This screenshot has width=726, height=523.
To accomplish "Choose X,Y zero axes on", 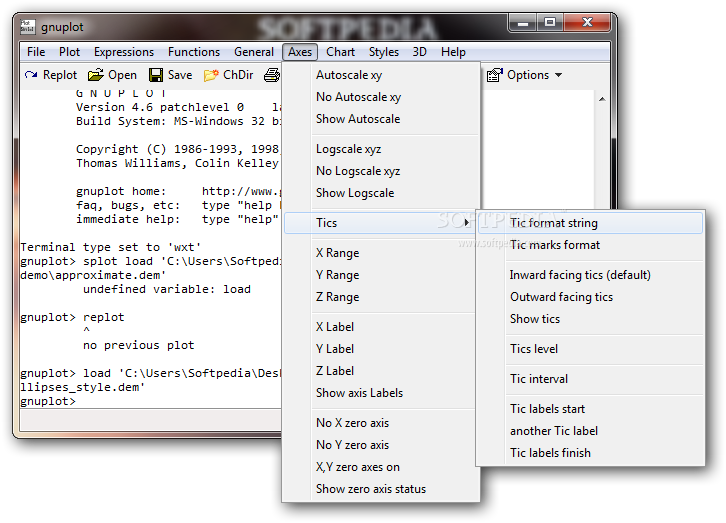I will 381,467.
